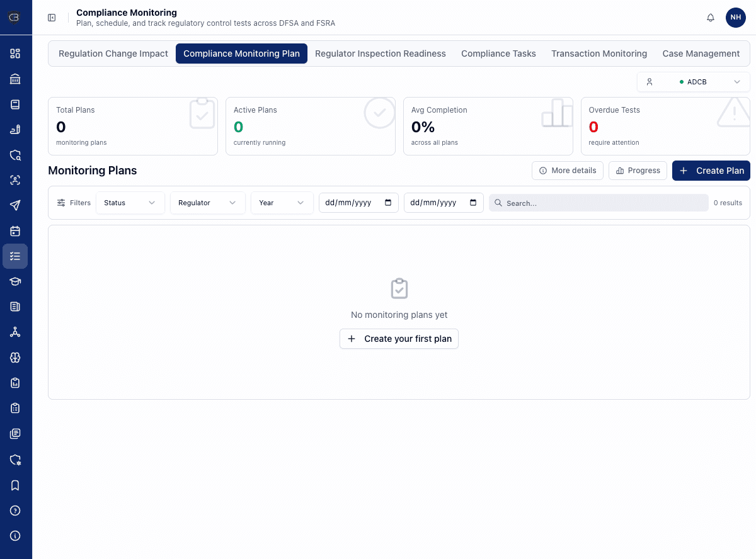756x559 pixels.
Task: Click the bookmark icon in sidebar
Action: 15,485
